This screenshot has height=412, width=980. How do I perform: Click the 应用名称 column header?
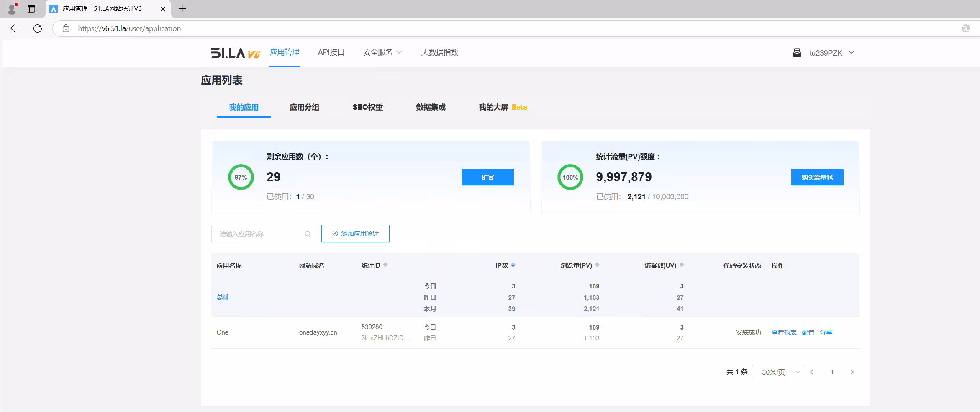(x=229, y=266)
